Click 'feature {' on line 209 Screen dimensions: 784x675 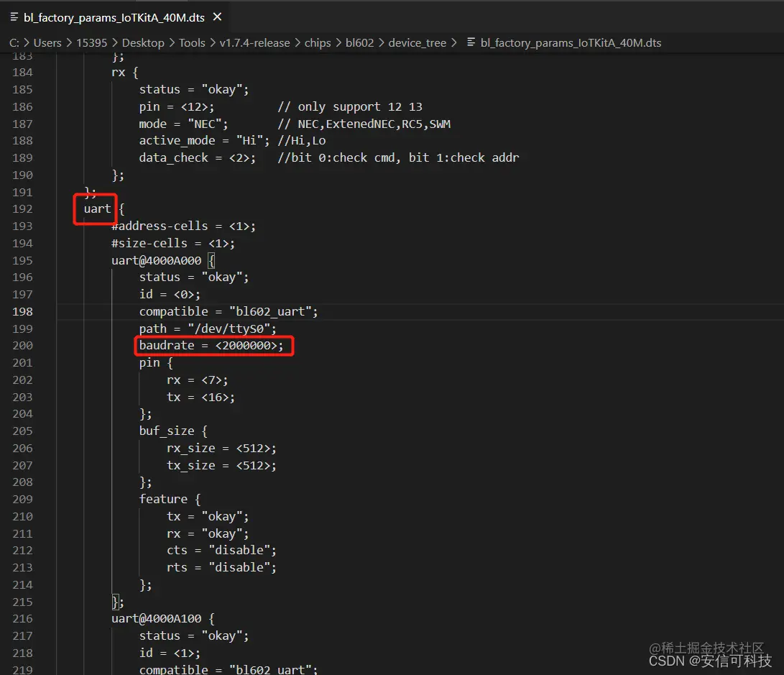click(170, 500)
